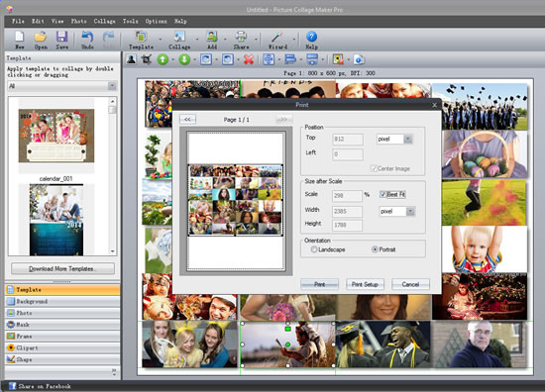This screenshot has width=545, height=392.
Task: Click the Print button in dialog
Action: [x=319, y=284]
